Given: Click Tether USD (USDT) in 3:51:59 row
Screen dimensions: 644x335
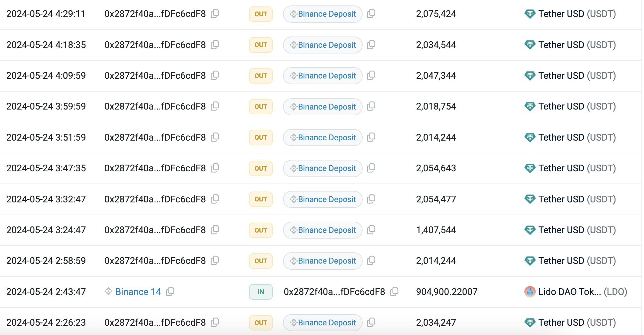Looking at the screenshot, I should tap(577, 137).
